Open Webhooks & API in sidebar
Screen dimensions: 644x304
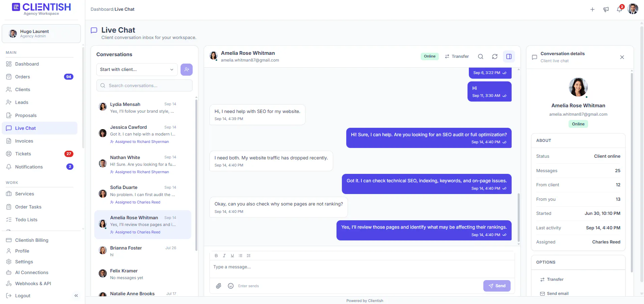40,283
